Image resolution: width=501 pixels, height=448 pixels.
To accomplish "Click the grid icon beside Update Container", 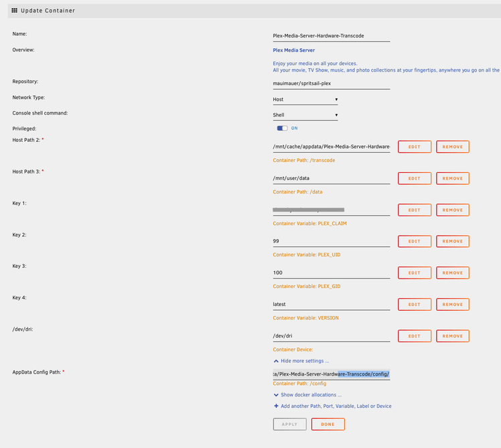I will (15, 11).
